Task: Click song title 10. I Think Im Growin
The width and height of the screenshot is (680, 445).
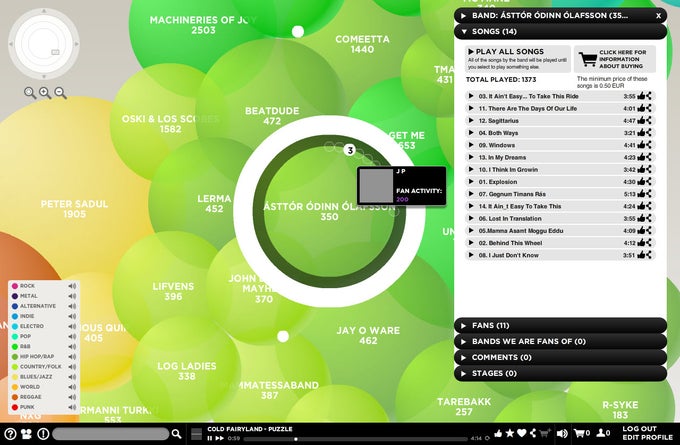Action: [x=508, y=170]
